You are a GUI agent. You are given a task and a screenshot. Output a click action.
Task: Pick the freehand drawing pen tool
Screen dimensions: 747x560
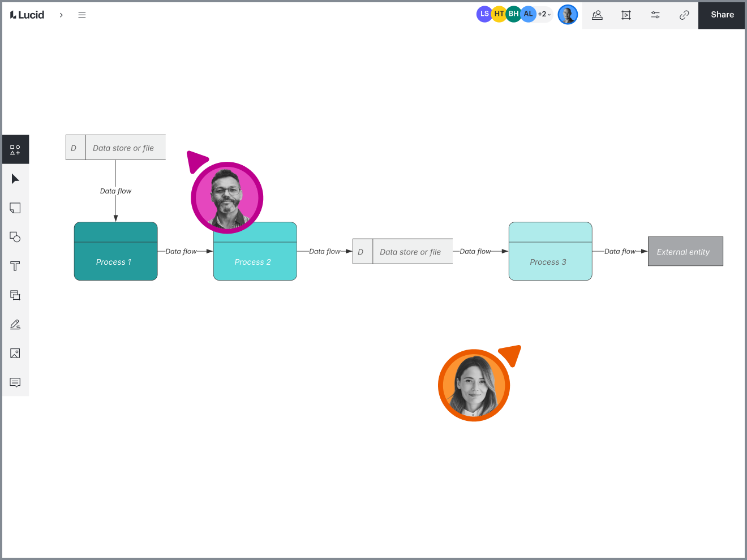pos(15,325)
